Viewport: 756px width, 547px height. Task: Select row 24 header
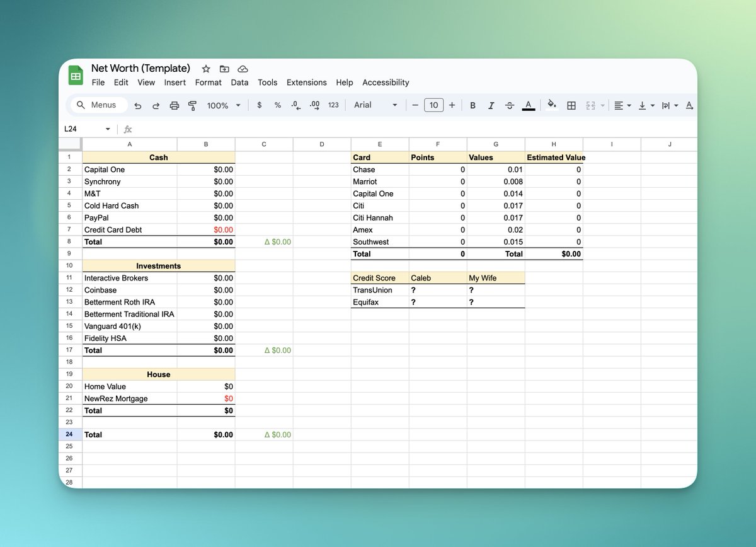[70, 434]
